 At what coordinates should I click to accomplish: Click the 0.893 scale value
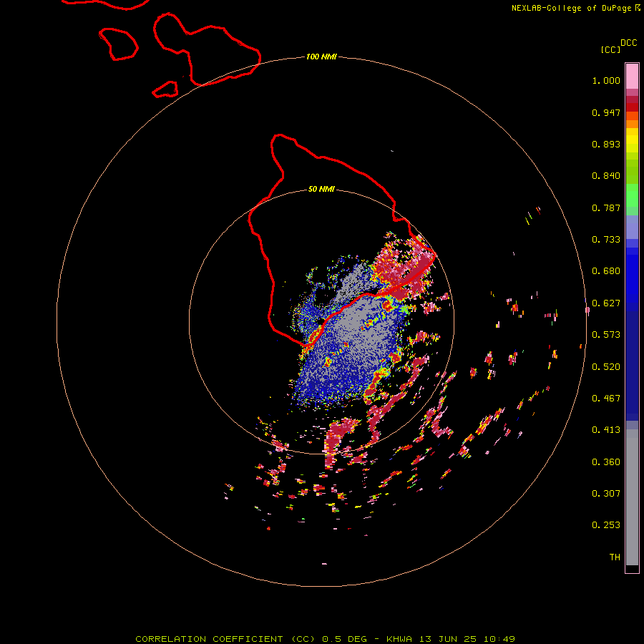[606, 144]
